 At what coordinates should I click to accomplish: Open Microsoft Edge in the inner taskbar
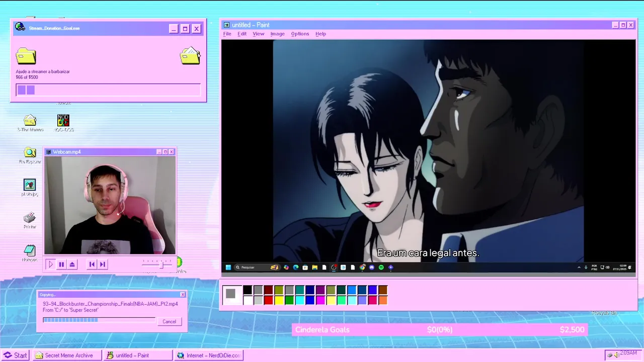coord(296,267)
